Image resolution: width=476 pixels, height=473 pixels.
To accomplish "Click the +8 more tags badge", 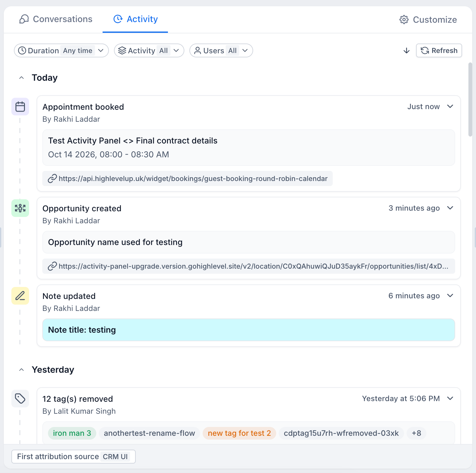I will (416, 433).
